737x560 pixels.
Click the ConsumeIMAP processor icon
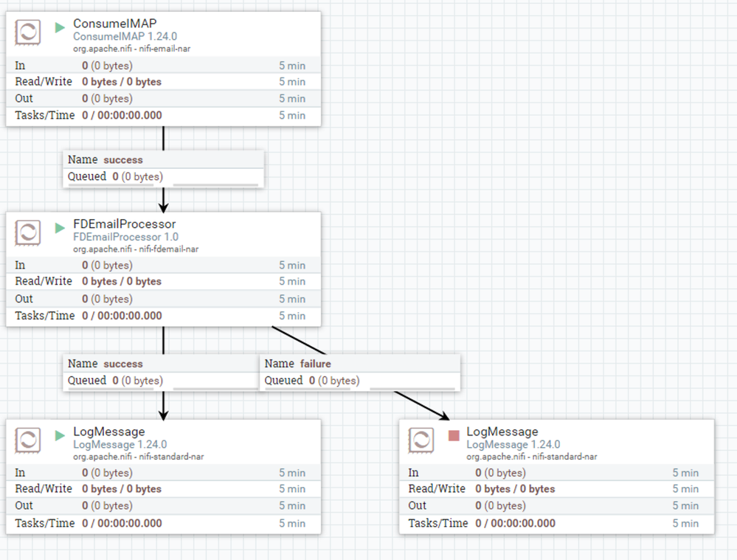(x=28, y=32)
